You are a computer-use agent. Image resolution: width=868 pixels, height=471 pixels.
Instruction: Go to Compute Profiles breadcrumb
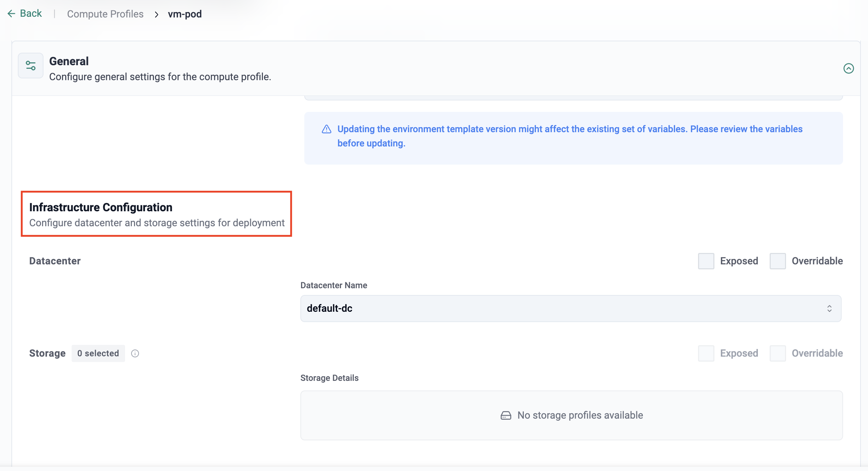click(105, 14)
